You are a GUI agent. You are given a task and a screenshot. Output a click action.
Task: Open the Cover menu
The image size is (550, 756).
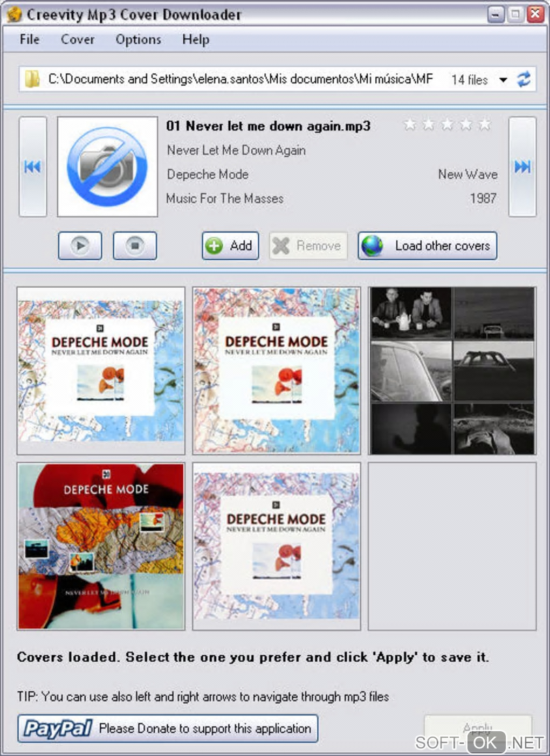pyautogui.click(x=78, y=39)
